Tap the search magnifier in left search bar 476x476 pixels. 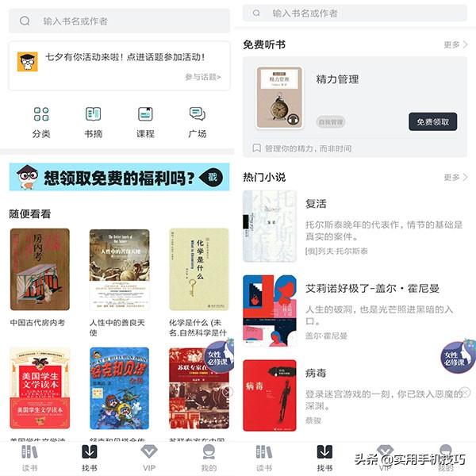[x=25, y=21]
